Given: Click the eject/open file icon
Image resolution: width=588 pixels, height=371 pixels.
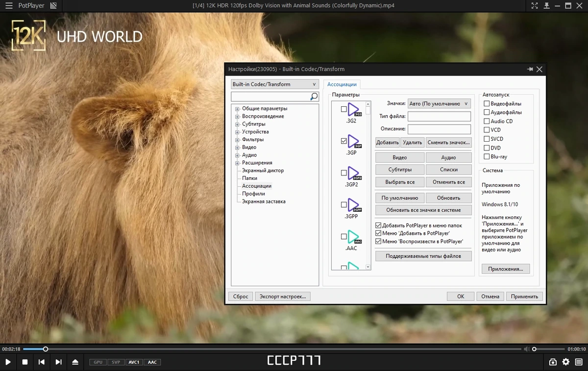Looking at the screenshot, I should 75,362.
